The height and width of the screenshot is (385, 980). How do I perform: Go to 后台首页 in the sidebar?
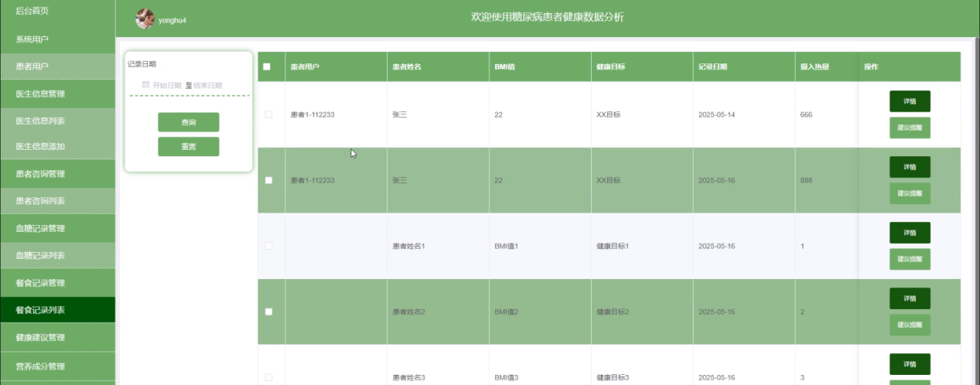click(x=57, y=10)
